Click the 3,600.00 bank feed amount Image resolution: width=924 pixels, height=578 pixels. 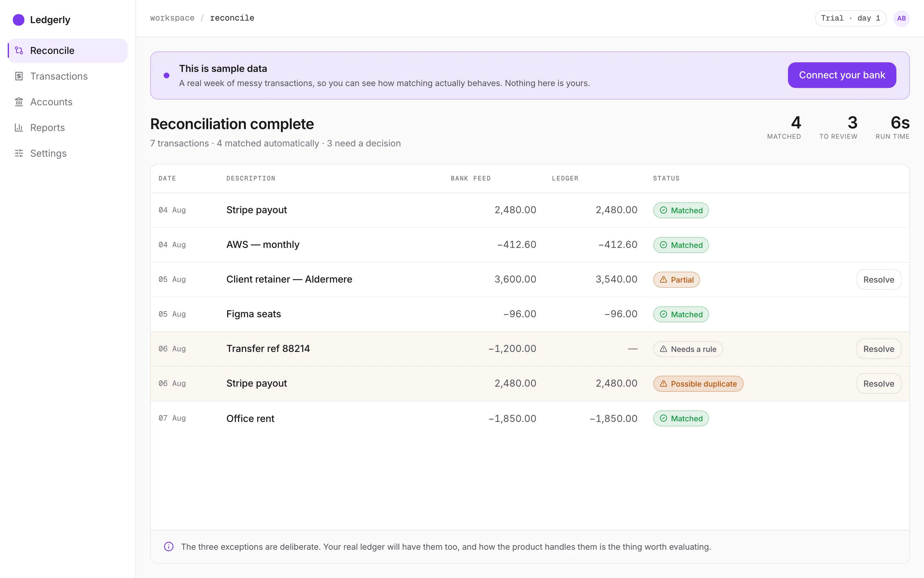515,279
